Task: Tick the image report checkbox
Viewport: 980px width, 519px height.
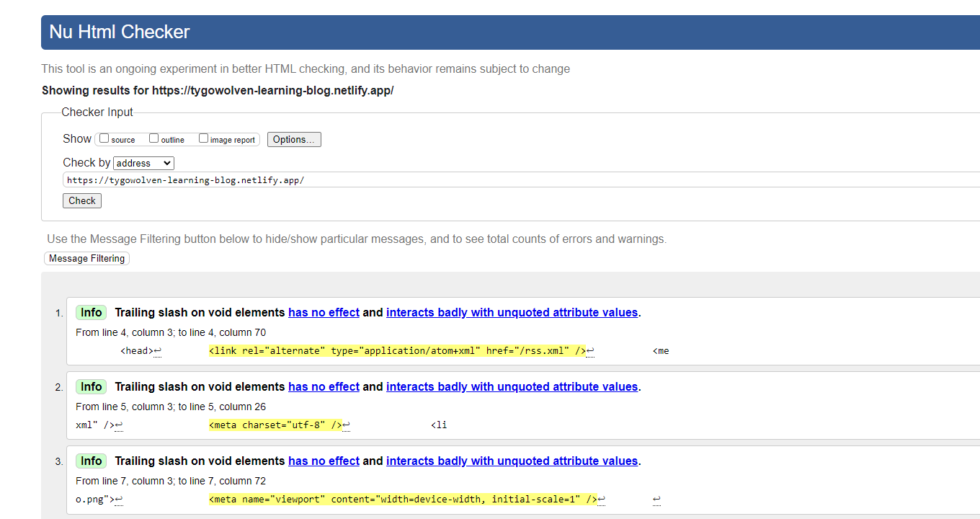Action: tap(203, 138)
